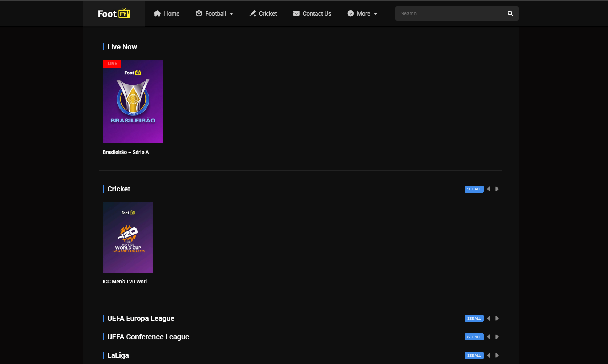Screen dimensions: 608x364
Task: See all LaLiga streams
Action: coord(474,356)
